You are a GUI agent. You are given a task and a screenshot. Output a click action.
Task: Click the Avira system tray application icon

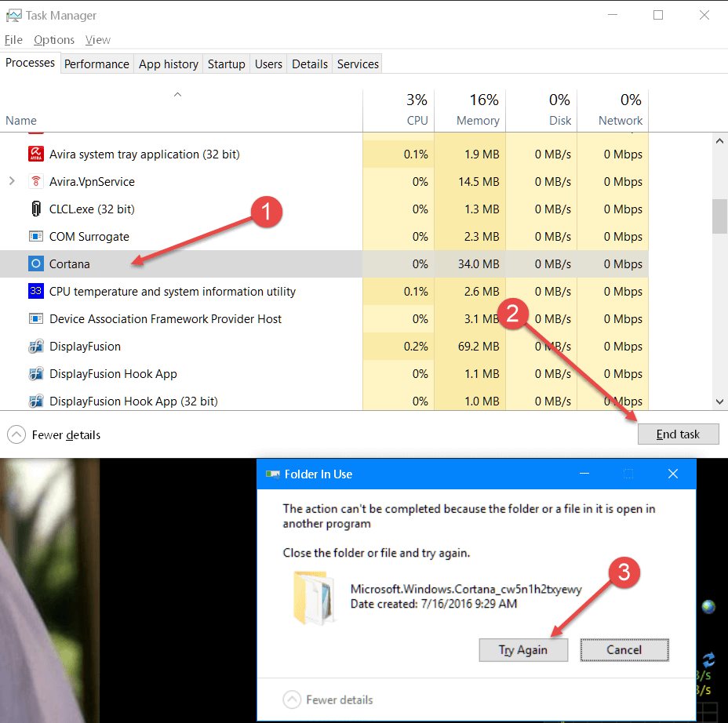click(36, 154)
